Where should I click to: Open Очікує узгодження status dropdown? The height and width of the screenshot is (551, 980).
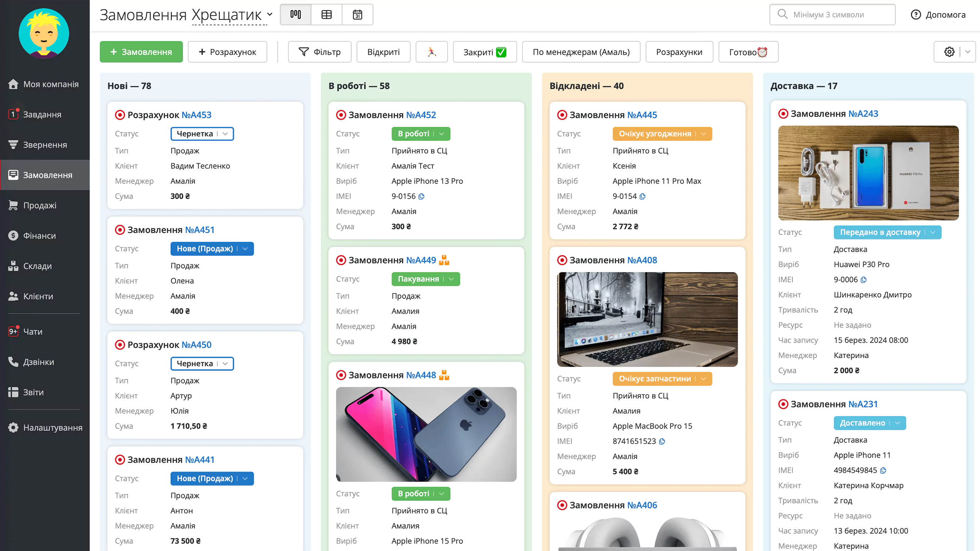(662, 134)
